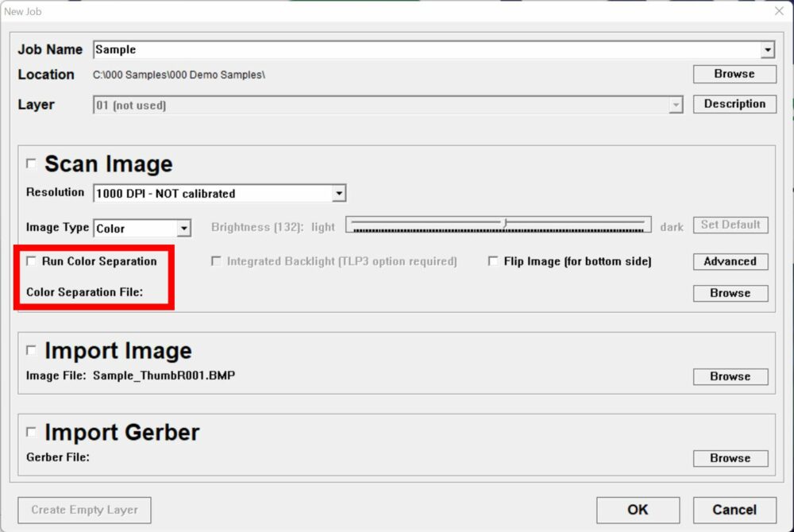Click the Browse button beside Location
This screenshot has height=532, width=794.
click(734, 74)
